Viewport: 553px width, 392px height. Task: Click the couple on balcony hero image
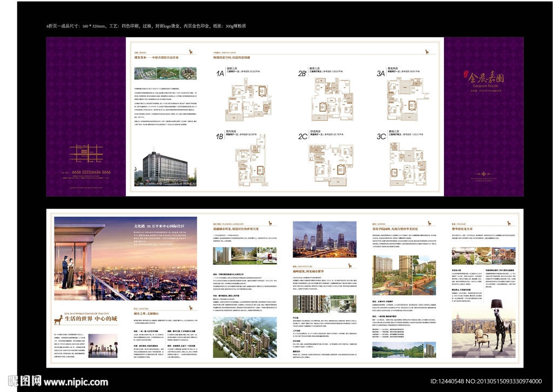point(125,259)
